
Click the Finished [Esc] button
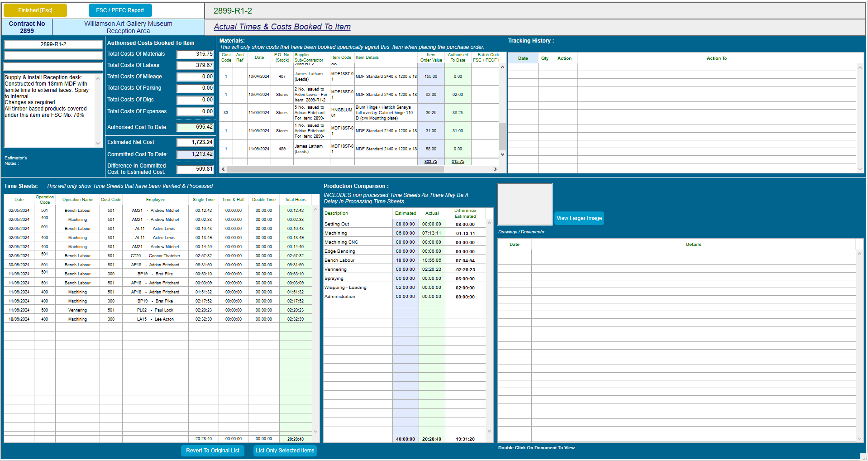[x=35, y=10]
